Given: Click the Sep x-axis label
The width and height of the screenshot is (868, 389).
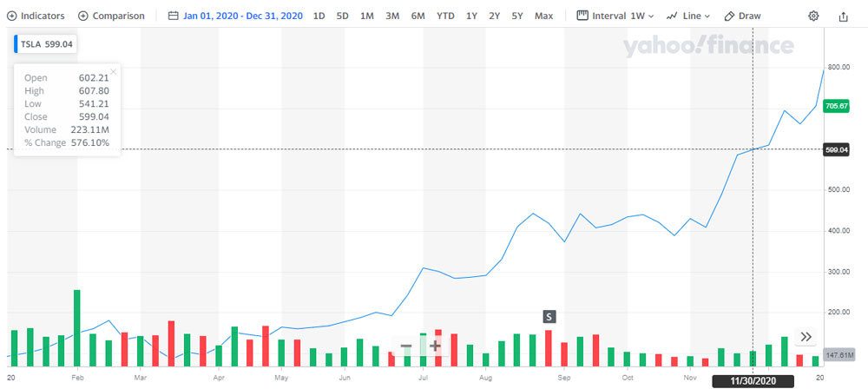Looking at the screenshot, I should pyautogui.click(x=565, y=378).
